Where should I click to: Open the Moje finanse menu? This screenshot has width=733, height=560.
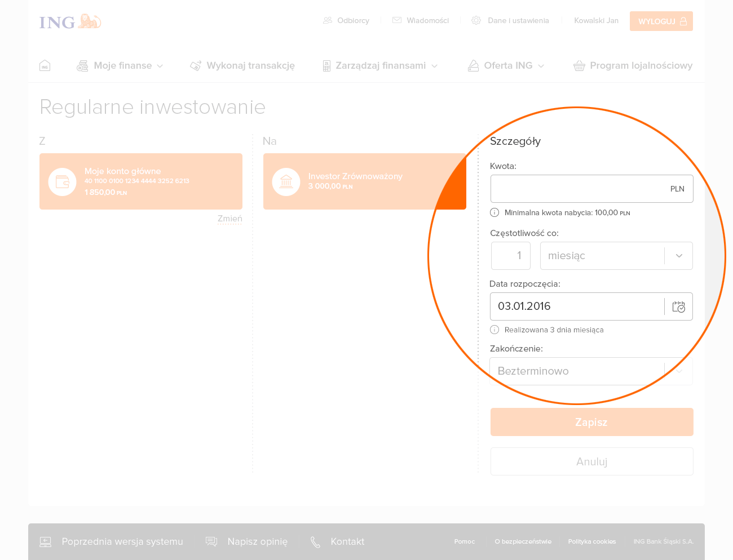click(x=122, y=65)
